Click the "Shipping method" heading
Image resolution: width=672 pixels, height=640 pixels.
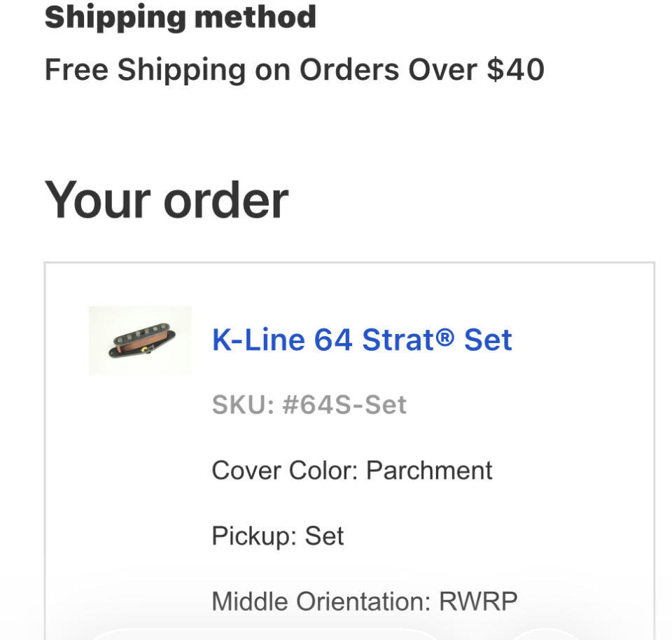coord(180,17)
